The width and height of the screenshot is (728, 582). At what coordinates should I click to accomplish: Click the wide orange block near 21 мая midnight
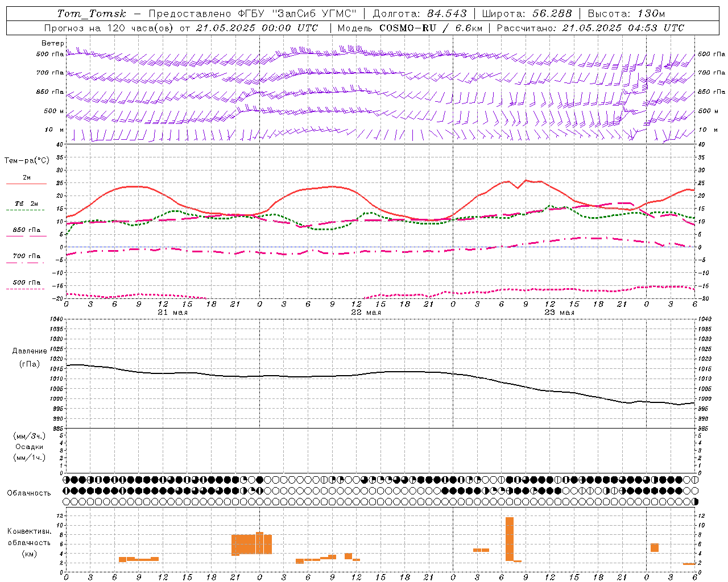(251, 544)
